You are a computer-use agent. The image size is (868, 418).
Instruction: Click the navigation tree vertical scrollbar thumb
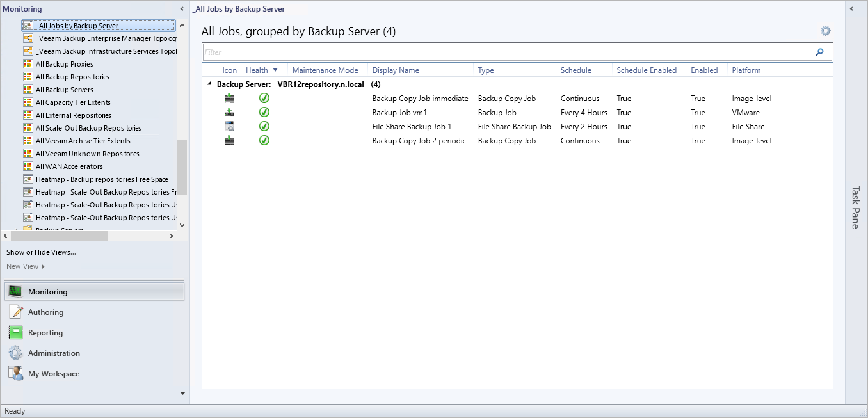[x=182, y=167]
